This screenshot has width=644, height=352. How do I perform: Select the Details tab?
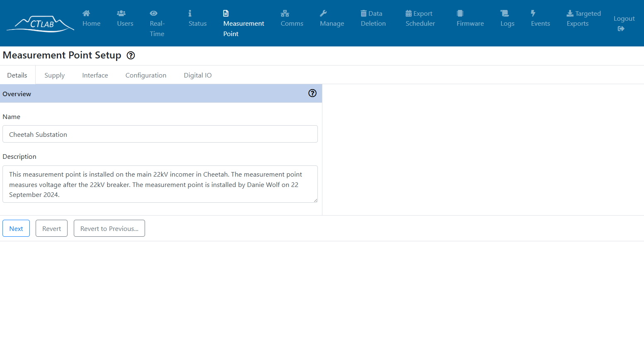(17, 75)
